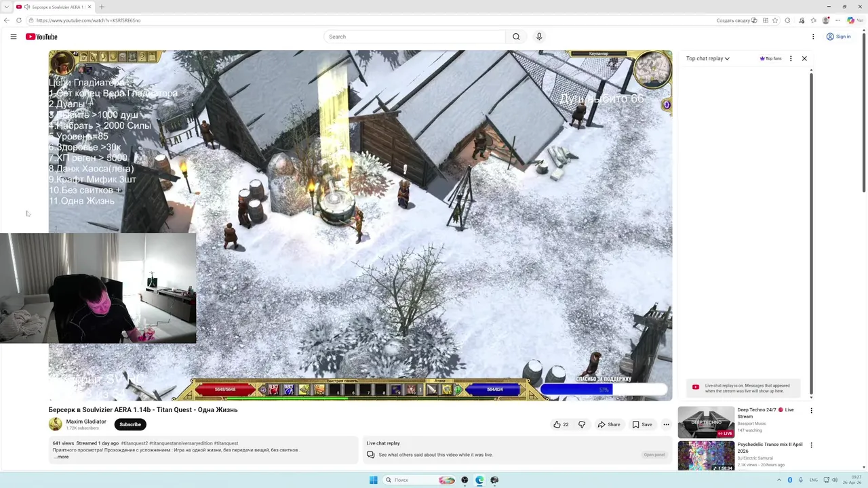Start voice search with the microphone icon
868x488 pixels.
(539, 37)
